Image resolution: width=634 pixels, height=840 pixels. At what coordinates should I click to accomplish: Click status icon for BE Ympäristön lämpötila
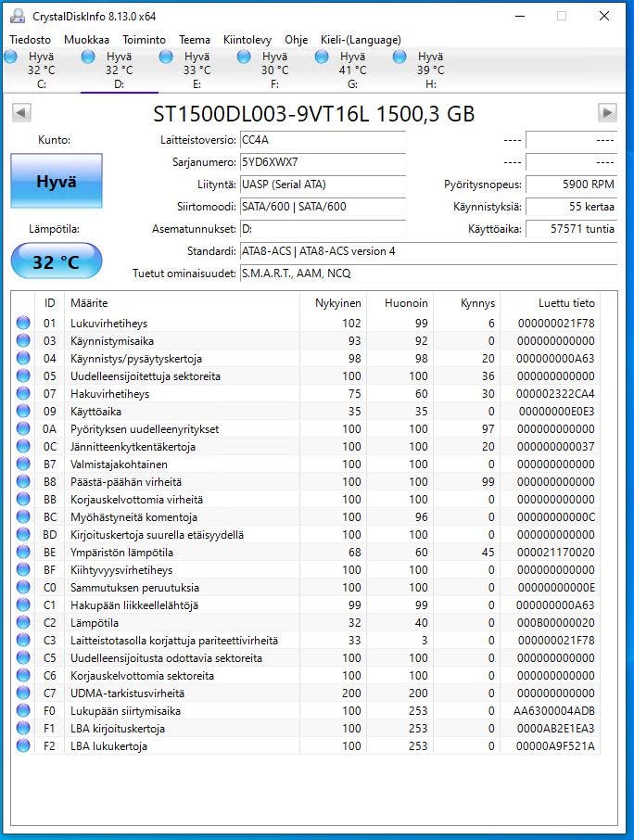click(x=23, y=553)
